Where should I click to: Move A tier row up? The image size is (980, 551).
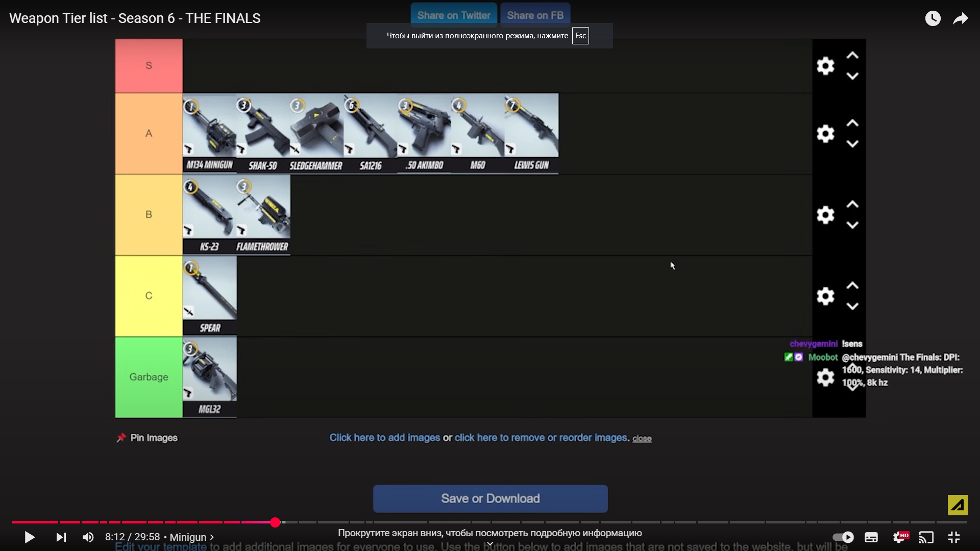click(x=852, y=123)
